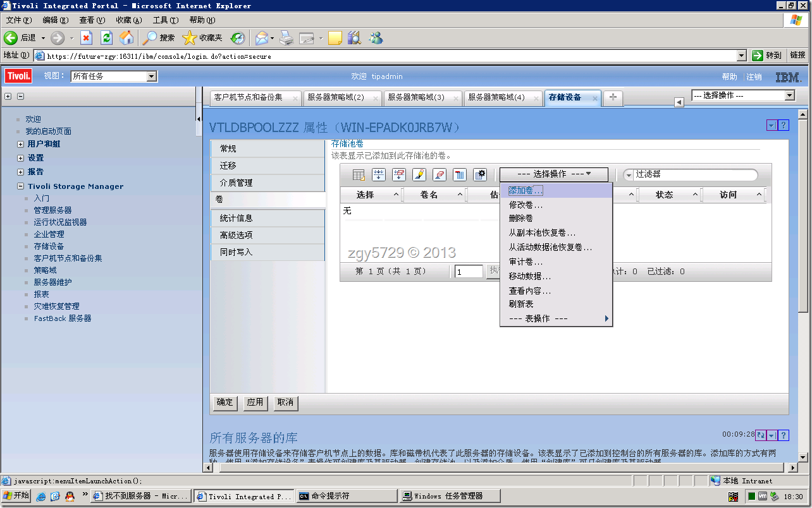Open the 介质管理 properties section
812x508 pixels.
(268, 183)
